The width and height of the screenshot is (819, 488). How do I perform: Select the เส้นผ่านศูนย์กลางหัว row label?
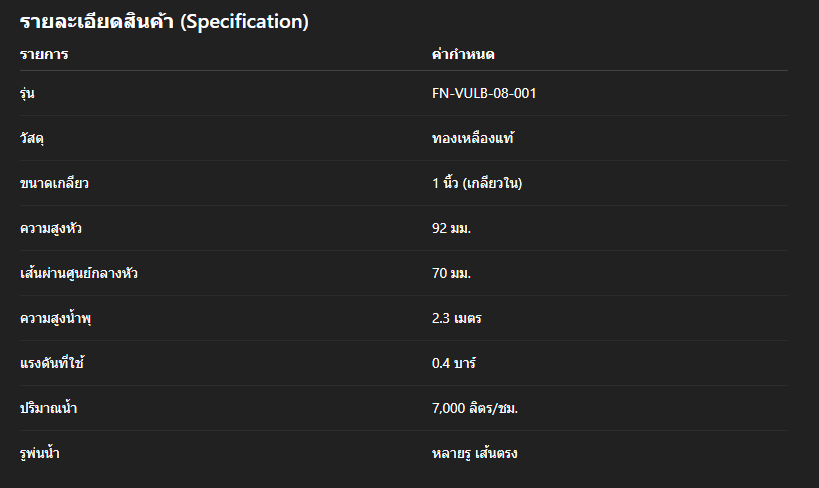[x=79, y=273]
